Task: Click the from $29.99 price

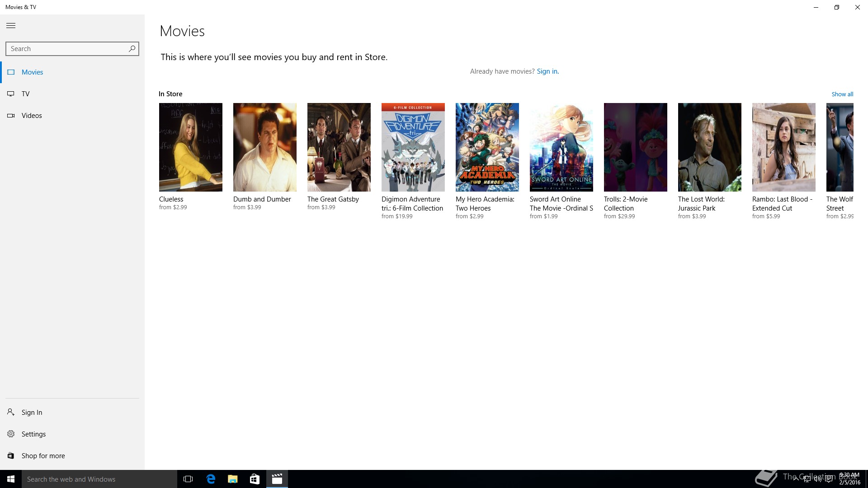Action: [x=619, y=216]
